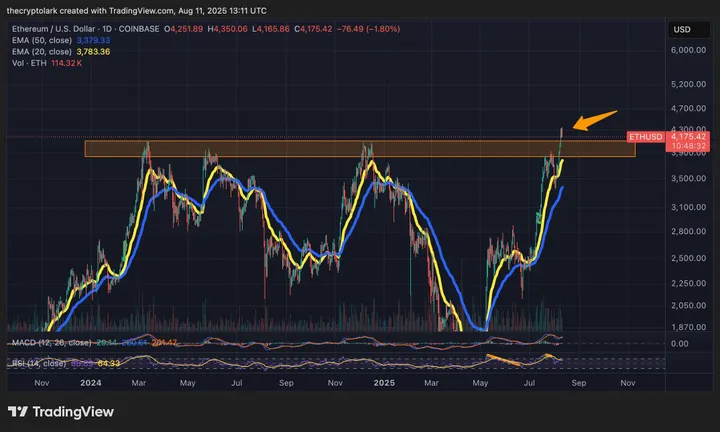This screenshot has width=720, height=432.
Task: Expand the MACD (12, 26, close) indicator legend
Action: tap(47, 343)
